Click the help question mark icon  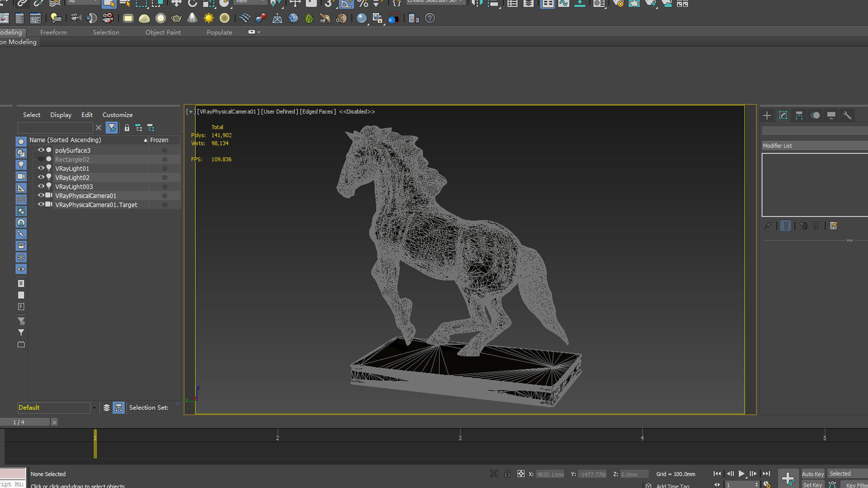click(x=430, y=19)
